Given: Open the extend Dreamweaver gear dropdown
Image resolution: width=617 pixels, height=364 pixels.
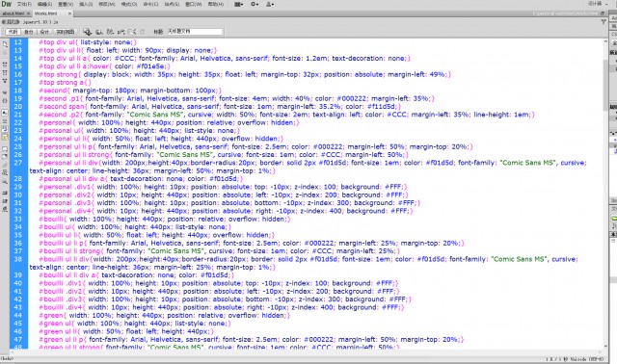Looking at the screenshot, I should [x=255, y=4].
